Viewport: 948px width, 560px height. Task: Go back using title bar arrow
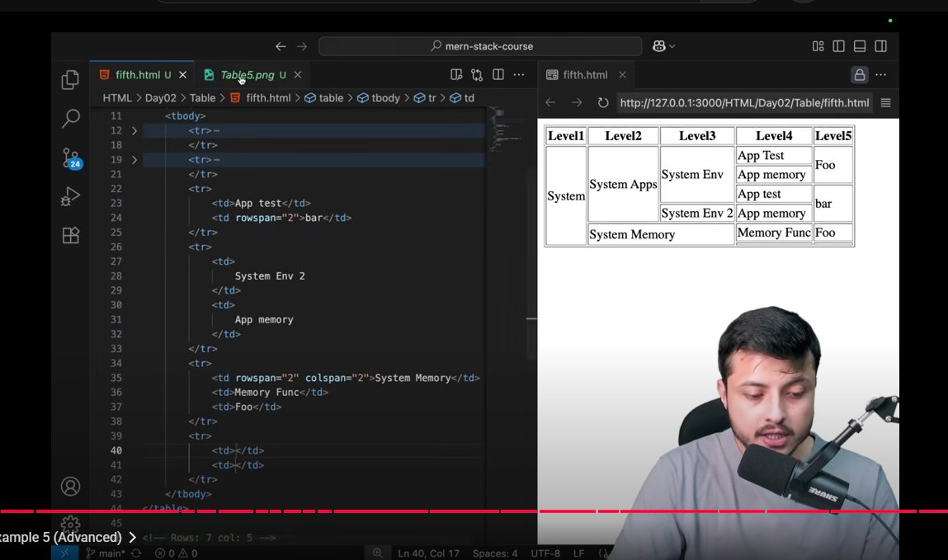(281, 46)
